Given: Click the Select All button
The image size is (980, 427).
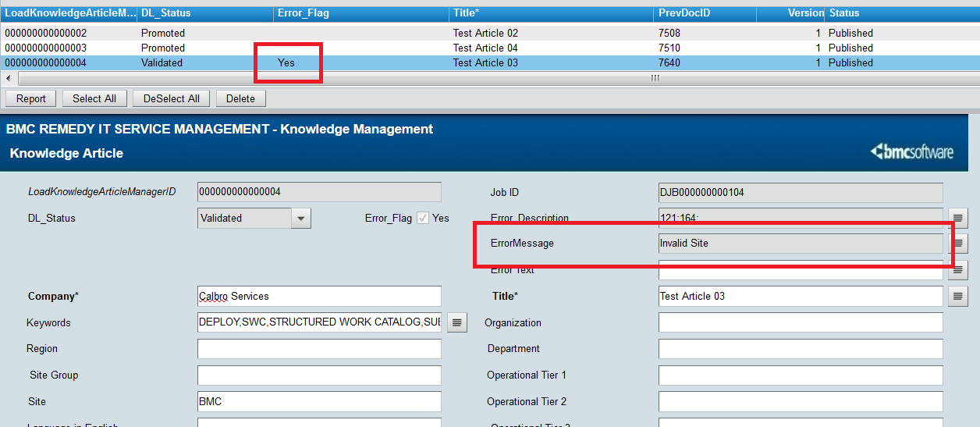Looking at the screenshot, I should pos(94,98).
